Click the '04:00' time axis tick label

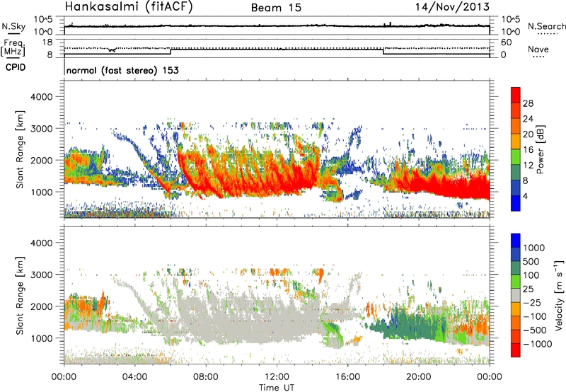pyautogui.click(x=134, y=377)
